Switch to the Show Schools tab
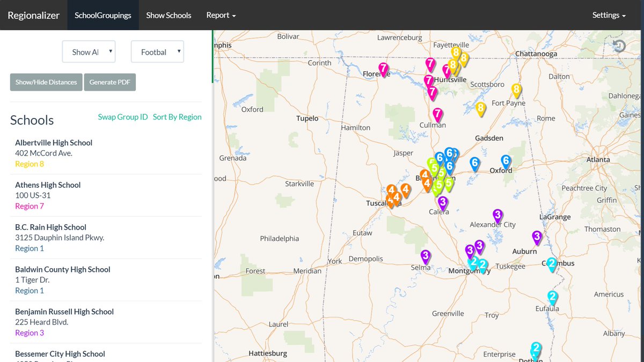This screenshot has width=644, height=362. [x=169, y=15]
